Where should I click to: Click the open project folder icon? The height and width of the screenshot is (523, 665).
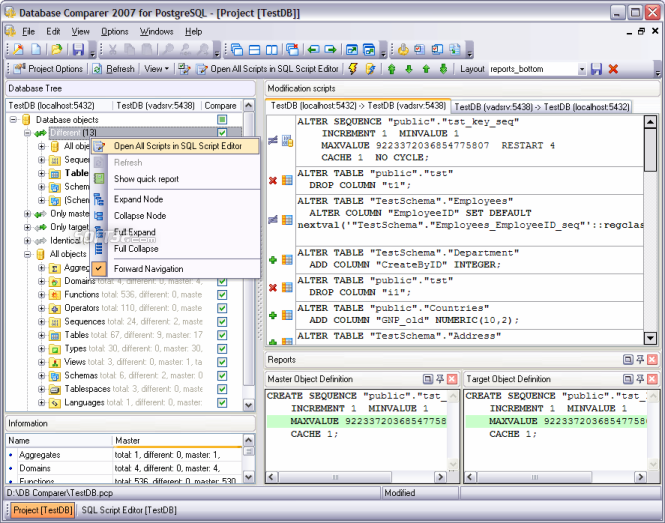(56, 50)
